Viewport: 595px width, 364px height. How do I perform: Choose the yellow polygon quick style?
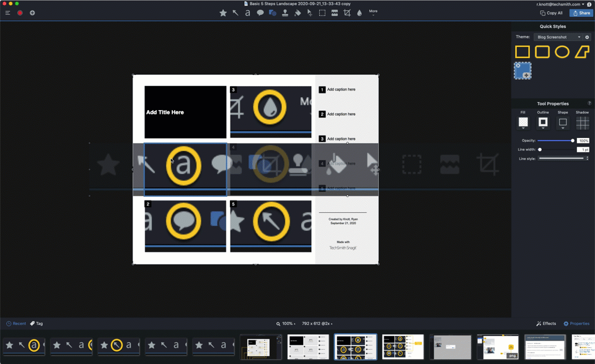[582, 51]
